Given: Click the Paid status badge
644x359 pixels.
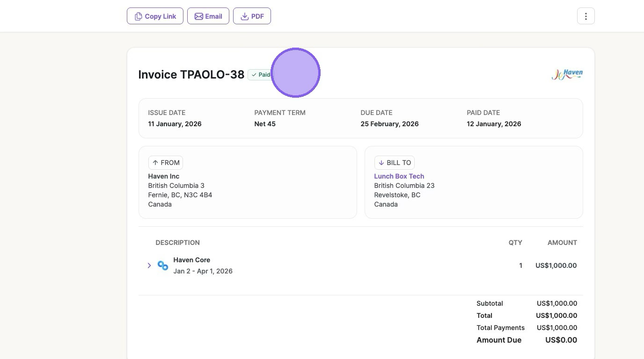Looking at the screenshot, I should 260,75.
